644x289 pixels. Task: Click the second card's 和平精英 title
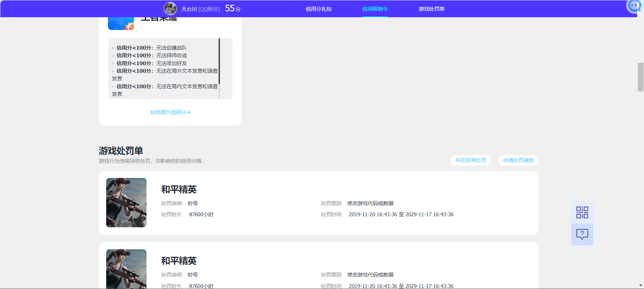tap(179, 261)
